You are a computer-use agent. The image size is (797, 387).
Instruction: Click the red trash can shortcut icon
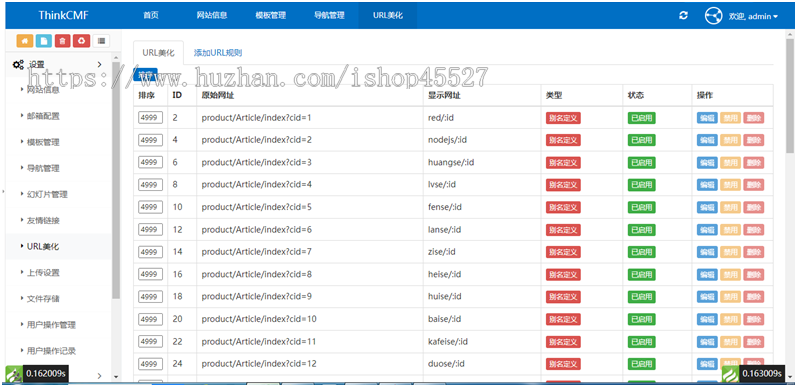pos(63,41)
